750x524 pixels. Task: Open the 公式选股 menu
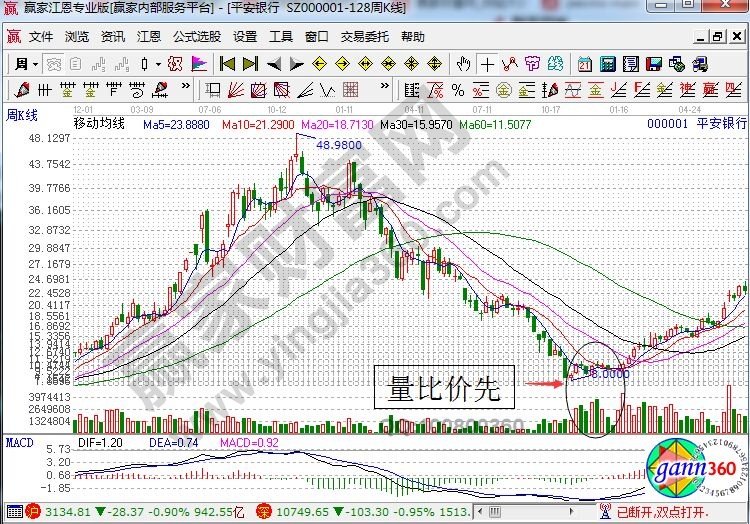[x=197, y=37]
